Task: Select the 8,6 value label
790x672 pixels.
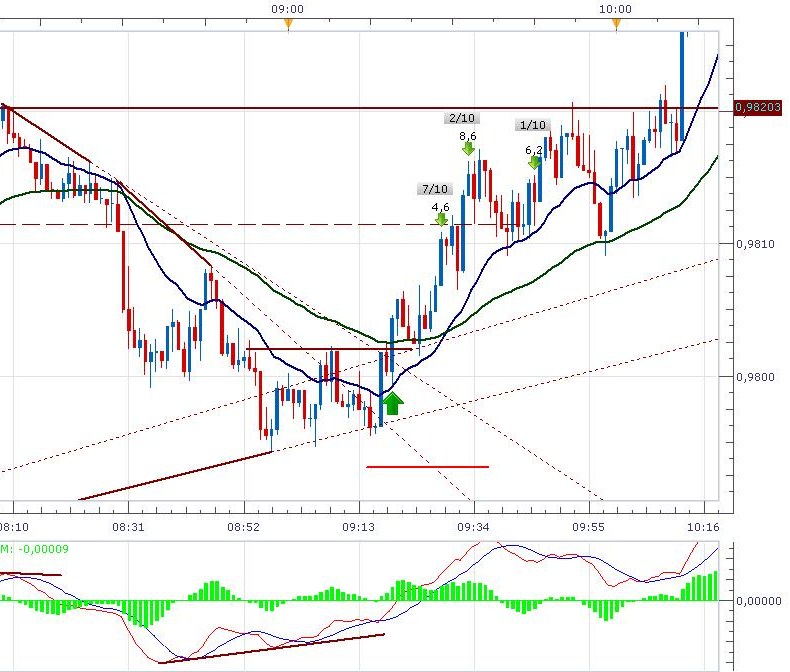Action: [x=468, y=136]
